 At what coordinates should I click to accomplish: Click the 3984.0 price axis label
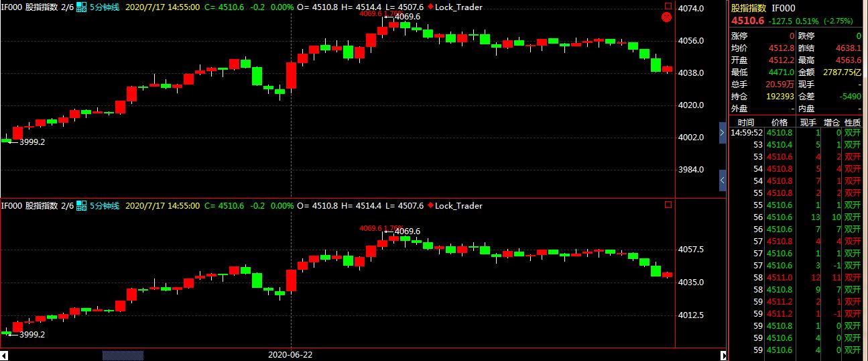(x=691, y=169)
